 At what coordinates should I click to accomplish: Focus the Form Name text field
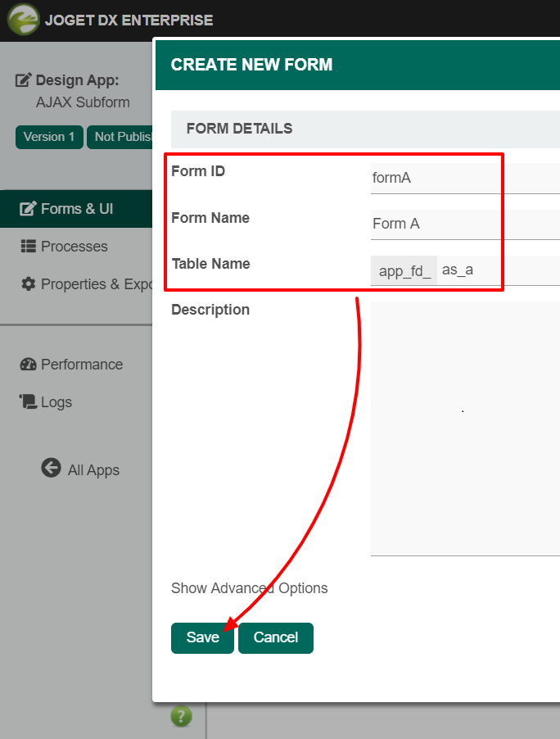[464, 224]
